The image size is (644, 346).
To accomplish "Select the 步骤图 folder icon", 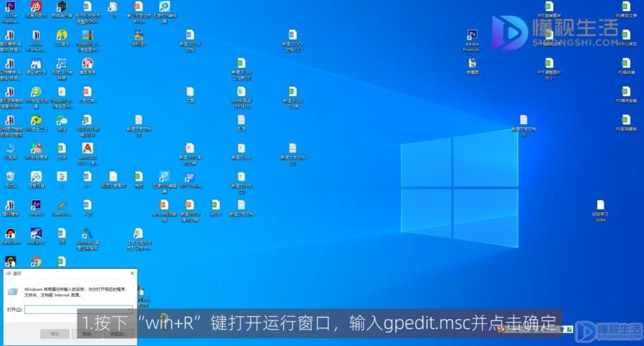I will pos(472,64).
